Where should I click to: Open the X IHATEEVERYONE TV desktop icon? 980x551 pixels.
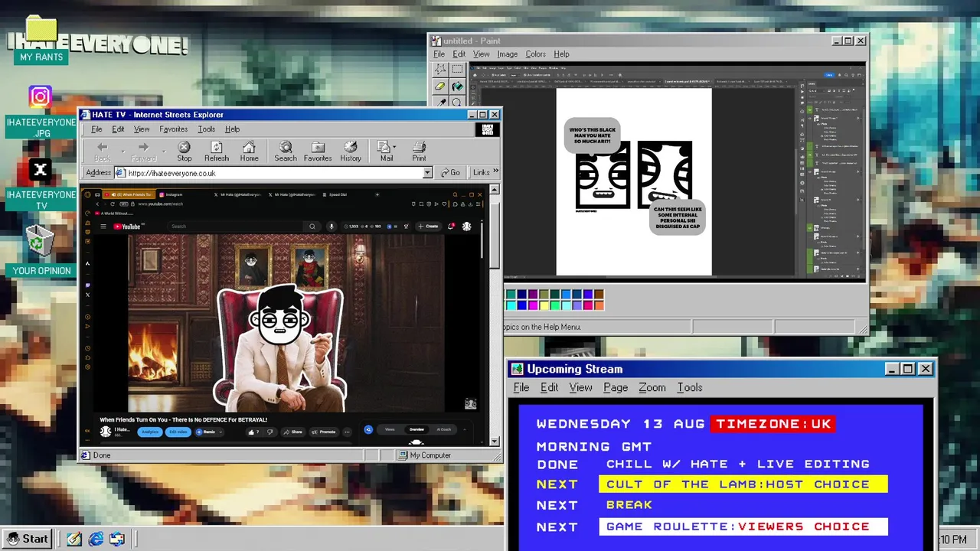pos(41,184)
